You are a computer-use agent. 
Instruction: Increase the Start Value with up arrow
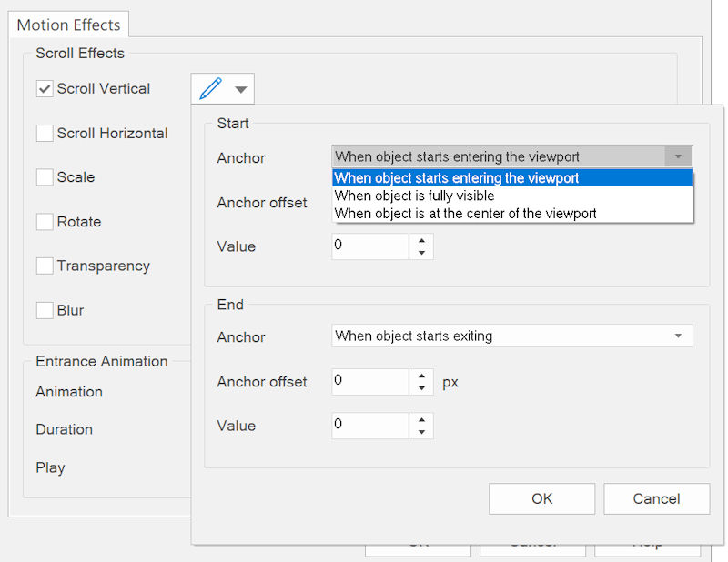point(421,241)
